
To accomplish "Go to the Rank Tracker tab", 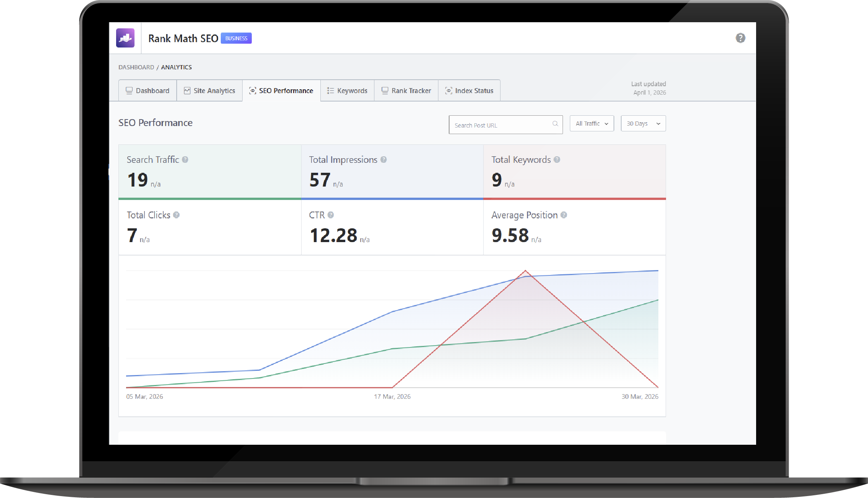I will tap(406, 91).
